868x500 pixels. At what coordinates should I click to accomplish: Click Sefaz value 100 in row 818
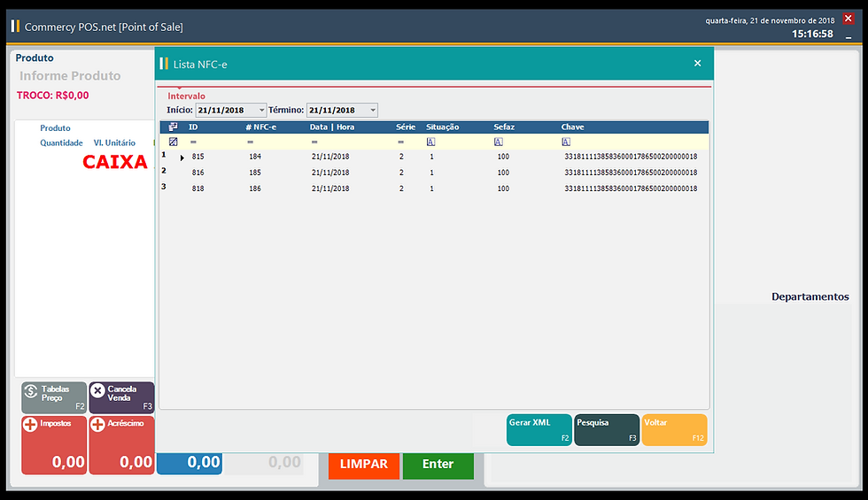[503, 188]
